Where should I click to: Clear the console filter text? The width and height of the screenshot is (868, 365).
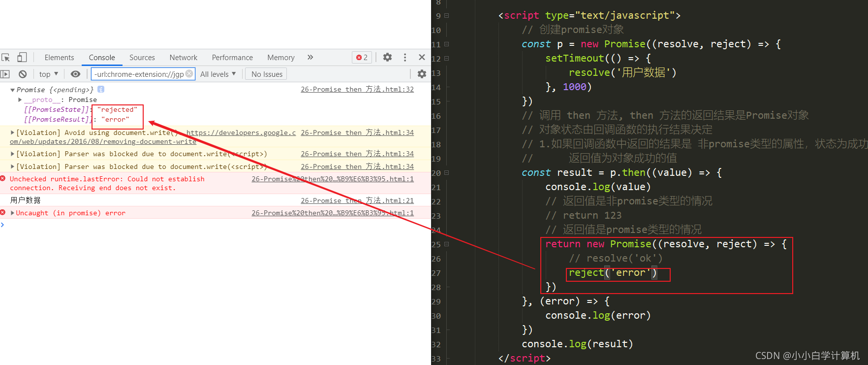pos(189,74)
